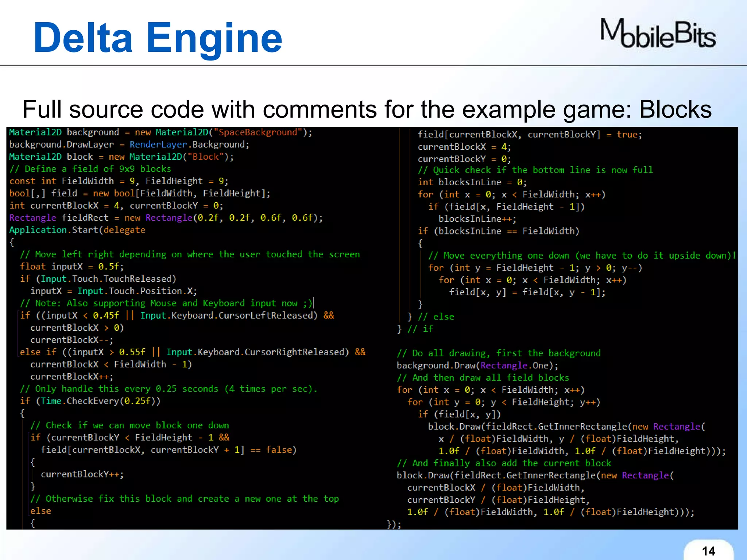Click the line with 'Input.Keyboard.CursorLeftReleased'
This screenshot has height=560, width=747.
tap(177, 315)
